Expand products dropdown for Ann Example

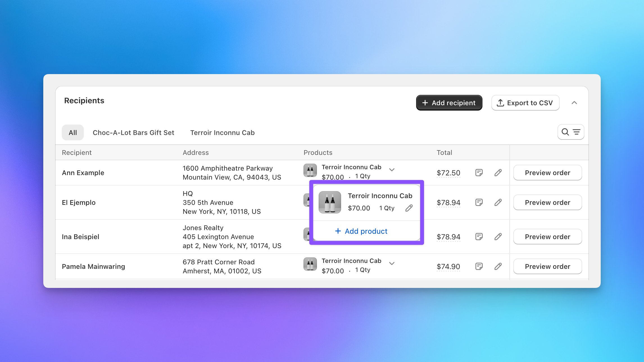coord(392,169)
